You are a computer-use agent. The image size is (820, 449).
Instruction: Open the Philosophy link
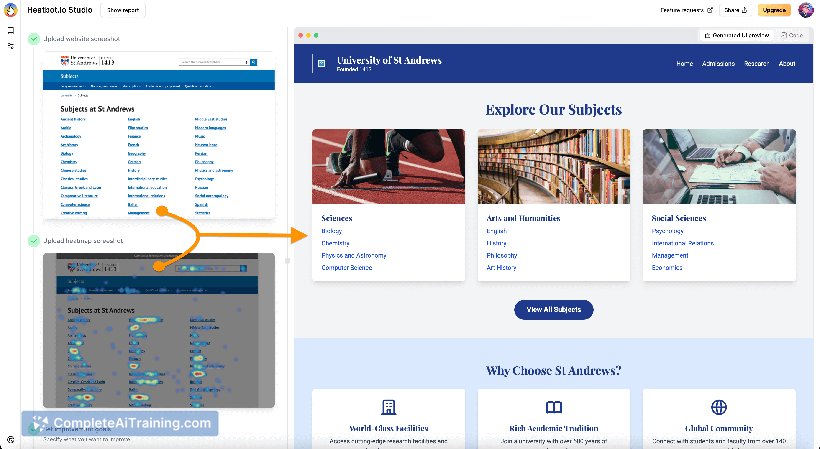502,256
